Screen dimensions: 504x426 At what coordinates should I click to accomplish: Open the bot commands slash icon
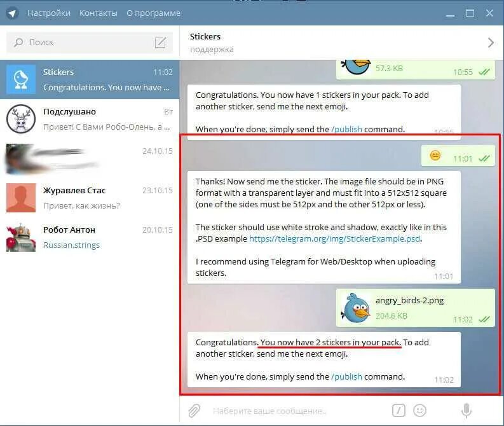coord(398,411)
